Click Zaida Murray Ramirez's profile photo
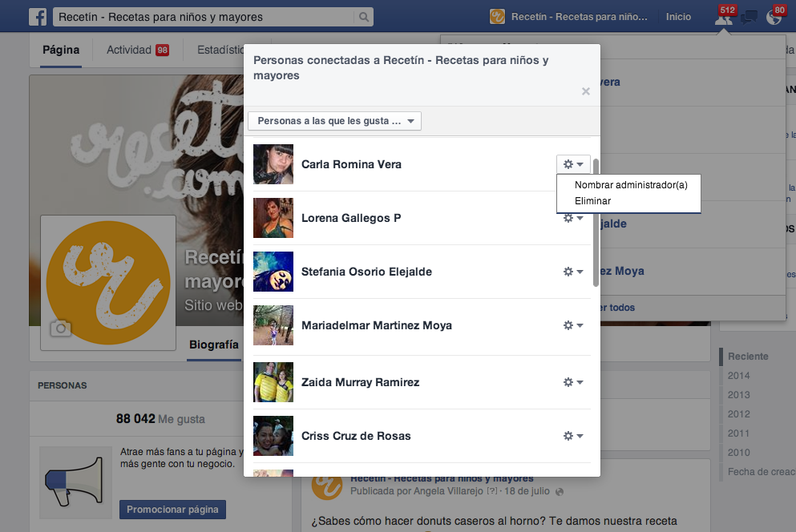The image size is (796, 532). 273,382
